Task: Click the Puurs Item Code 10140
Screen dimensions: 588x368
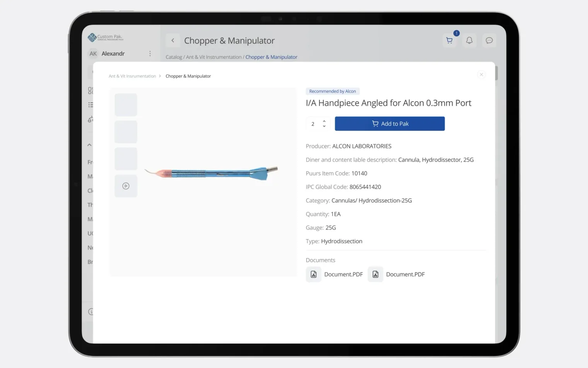Action: click(359, 173)
